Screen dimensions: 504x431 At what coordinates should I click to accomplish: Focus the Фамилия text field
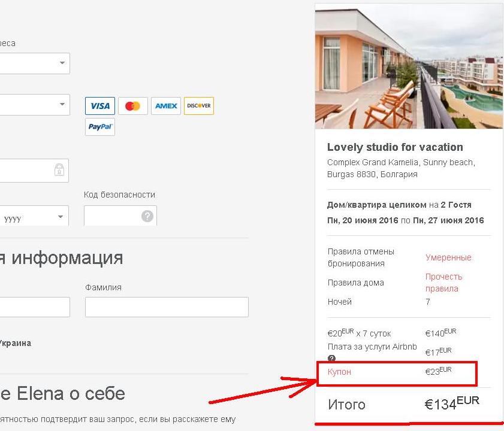pyautogui.click(x=167, y=306)
